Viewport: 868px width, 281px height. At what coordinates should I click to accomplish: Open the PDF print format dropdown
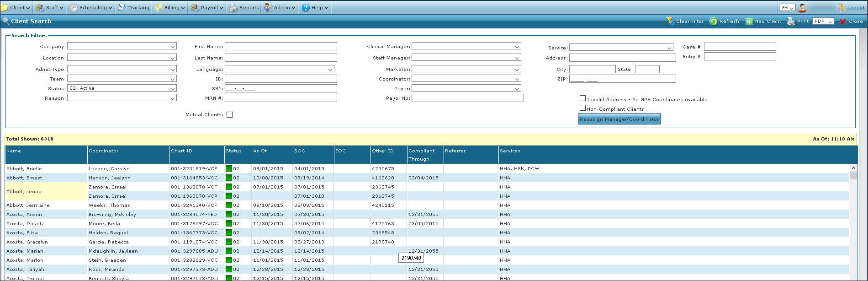click(823, 22)
